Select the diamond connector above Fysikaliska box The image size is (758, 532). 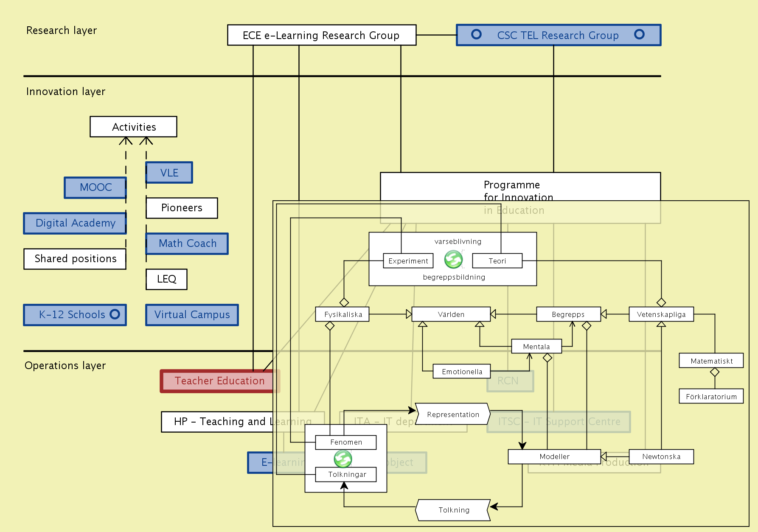pyautogui.click(x=344, y=302)
